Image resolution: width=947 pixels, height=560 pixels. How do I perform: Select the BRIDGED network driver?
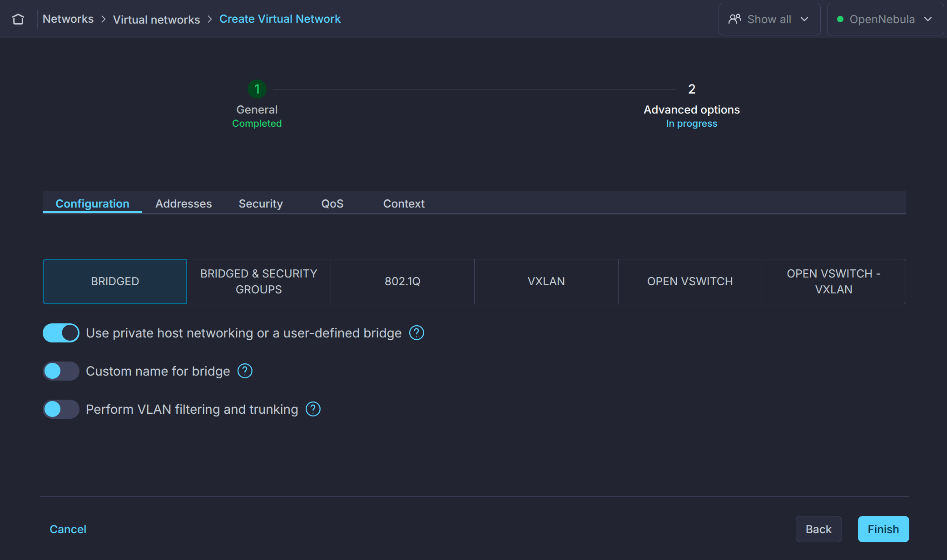pyautogui.click(x=115, y=282)
